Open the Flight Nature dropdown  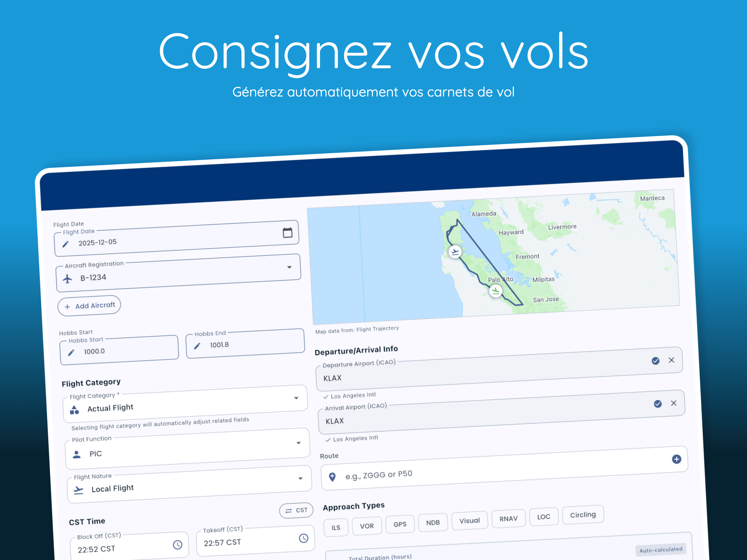[300, 479]
